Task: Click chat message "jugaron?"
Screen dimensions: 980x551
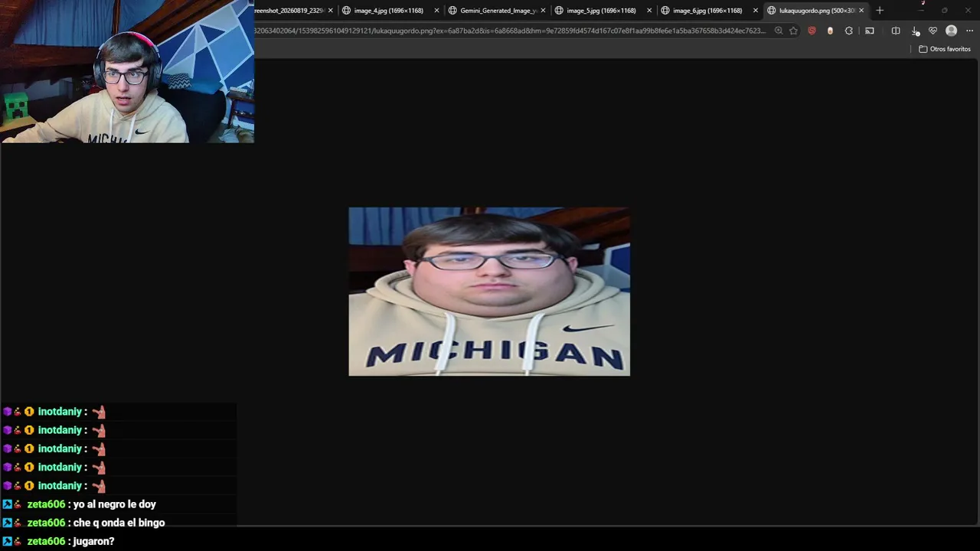Action: pos(93,541)
